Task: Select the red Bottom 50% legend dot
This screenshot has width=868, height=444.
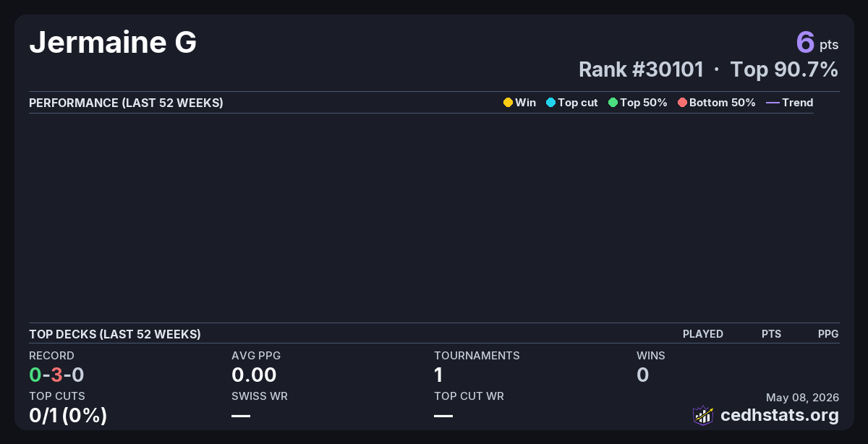Action: [x=682, y=103]
